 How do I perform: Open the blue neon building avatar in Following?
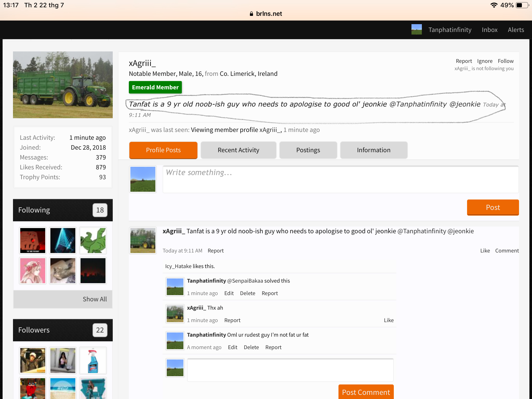click(63, 240)
